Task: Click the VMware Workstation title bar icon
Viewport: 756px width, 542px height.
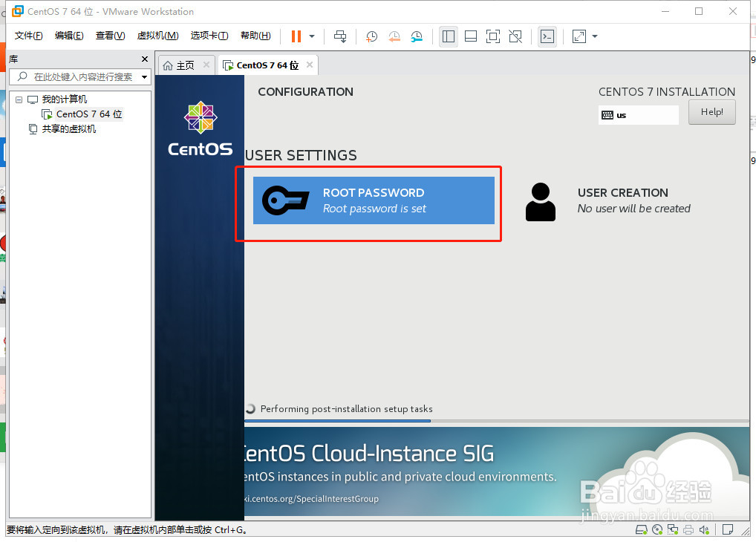Action: (x=17, y=11)
